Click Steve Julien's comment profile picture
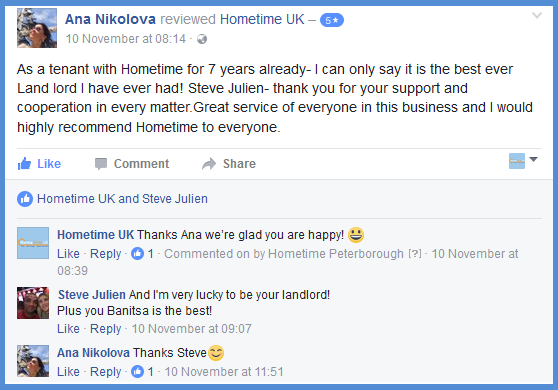 [33, 303]
